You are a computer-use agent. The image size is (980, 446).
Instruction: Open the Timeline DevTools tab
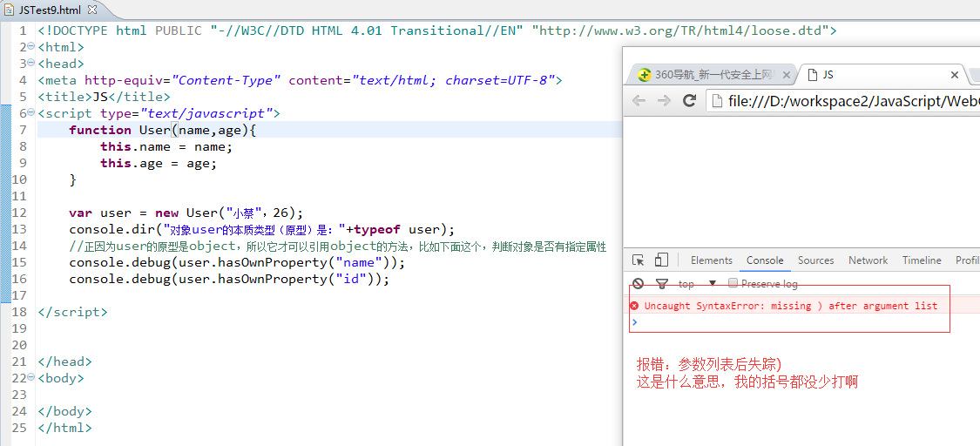(x=922, y=260)
